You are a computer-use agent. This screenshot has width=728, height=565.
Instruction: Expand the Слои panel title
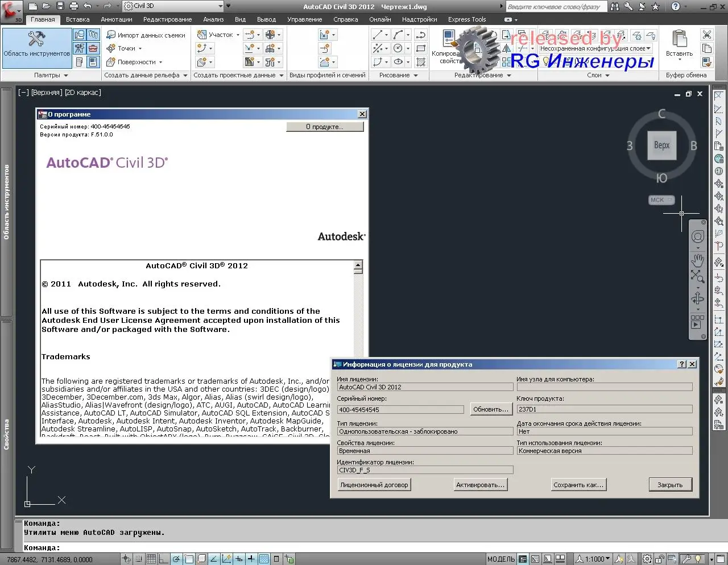[x=598, y=75]
